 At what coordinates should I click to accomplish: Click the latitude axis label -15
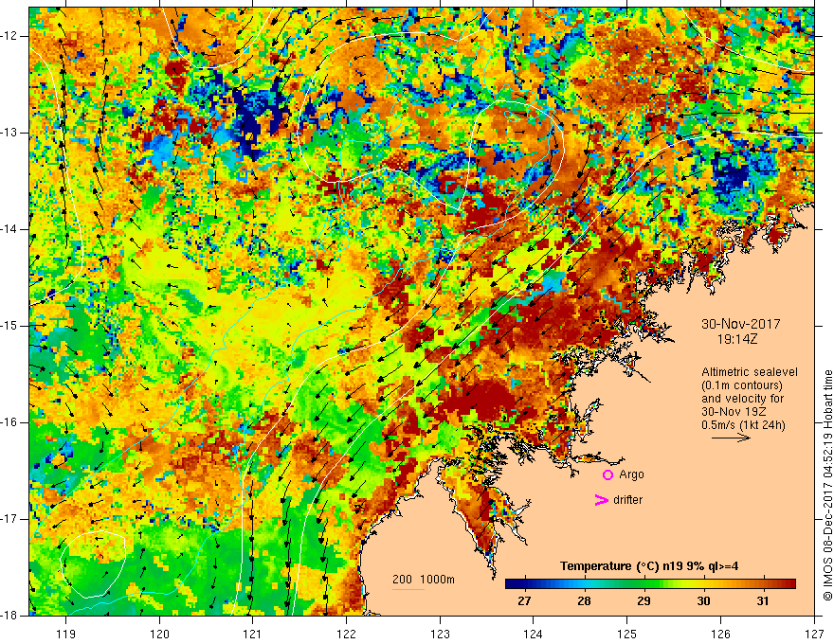point(9,326)
